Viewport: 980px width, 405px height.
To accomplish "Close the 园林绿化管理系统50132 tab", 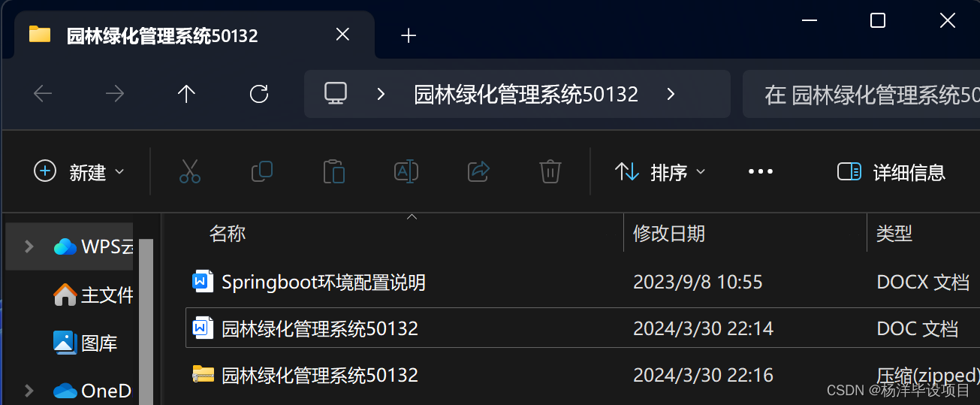I will (342, 35).
